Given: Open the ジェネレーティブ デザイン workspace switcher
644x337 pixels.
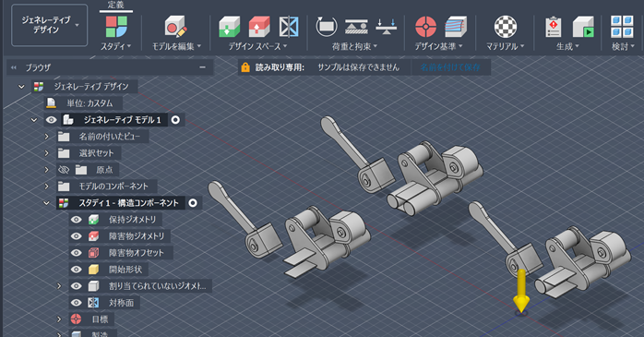Looking at the screenshot, I should tap(49, 25).
